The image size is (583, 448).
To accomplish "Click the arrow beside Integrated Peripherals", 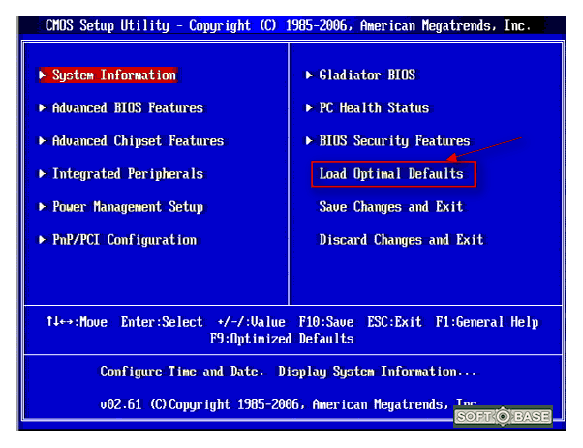I will (42, 174).
